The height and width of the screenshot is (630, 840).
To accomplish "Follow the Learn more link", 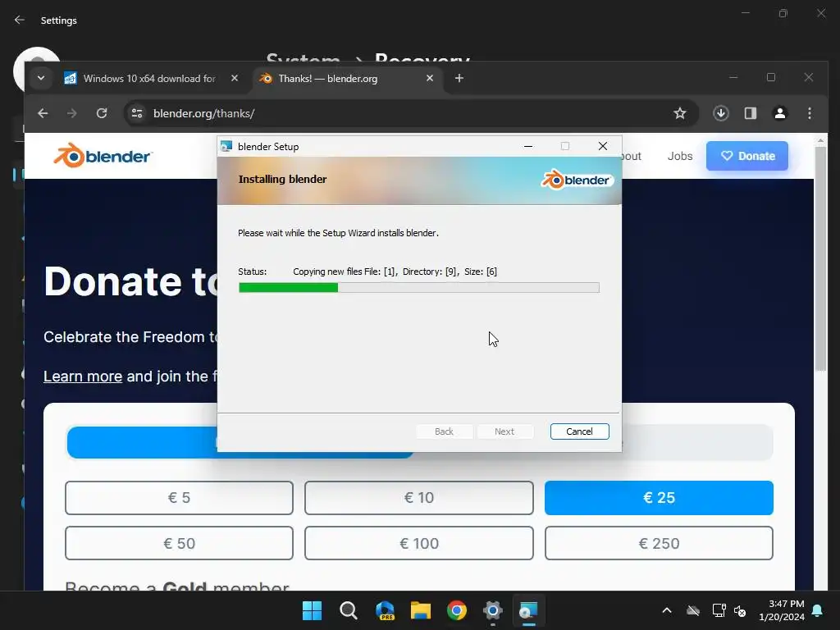I will [x=83, y=376].
